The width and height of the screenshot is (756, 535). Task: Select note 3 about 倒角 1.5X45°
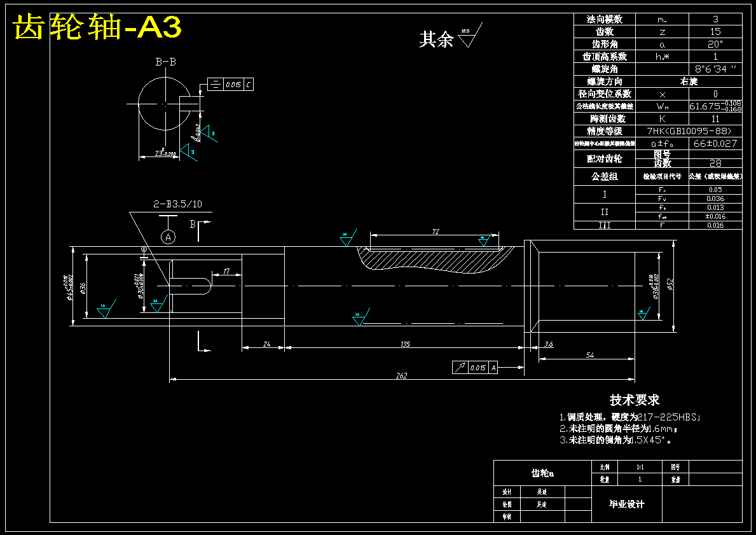click(615, 440)
